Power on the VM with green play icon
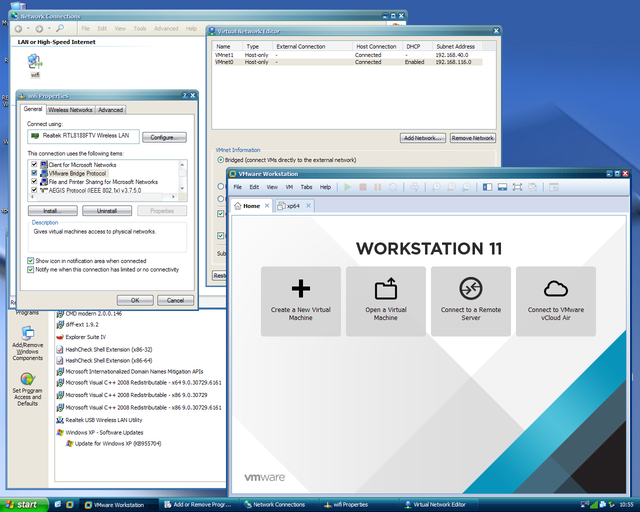The width and height of the screenshot is (640, 512). (347, 187)
